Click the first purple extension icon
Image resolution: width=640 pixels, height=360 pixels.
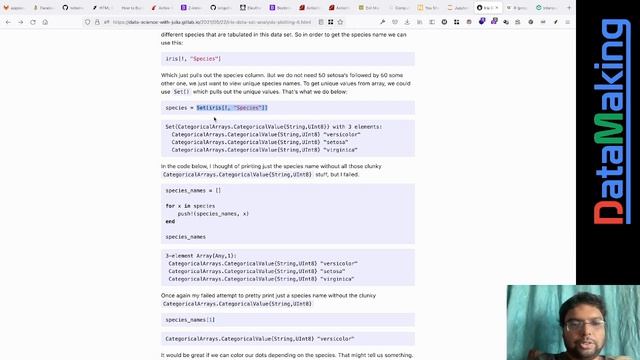point(482,21)
